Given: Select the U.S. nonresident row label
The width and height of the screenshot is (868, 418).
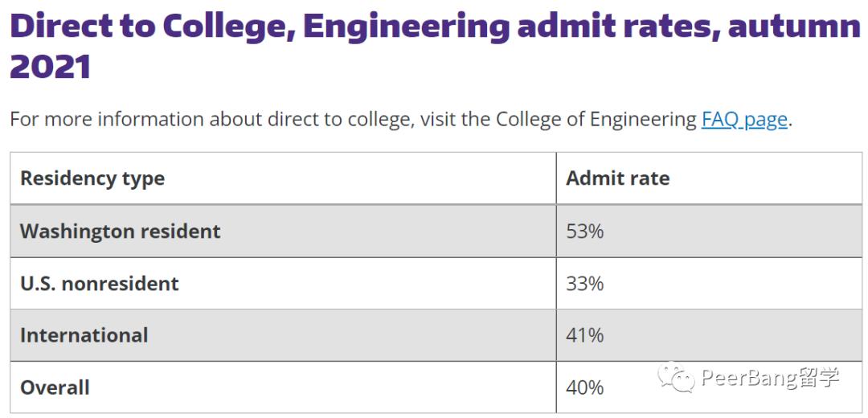Looking at the screenshot, I should point(100,284).
